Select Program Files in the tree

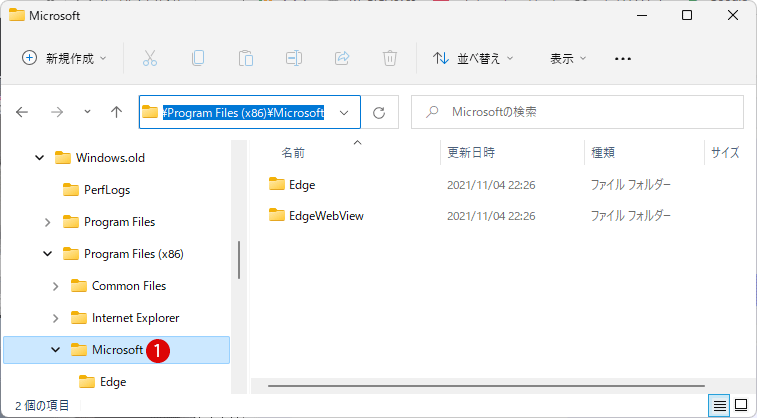119,222
